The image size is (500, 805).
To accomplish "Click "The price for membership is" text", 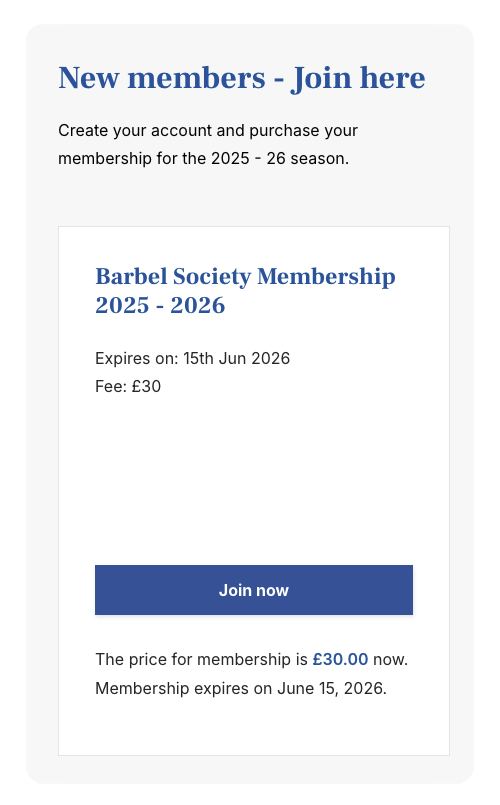I will tap(201, 659).
